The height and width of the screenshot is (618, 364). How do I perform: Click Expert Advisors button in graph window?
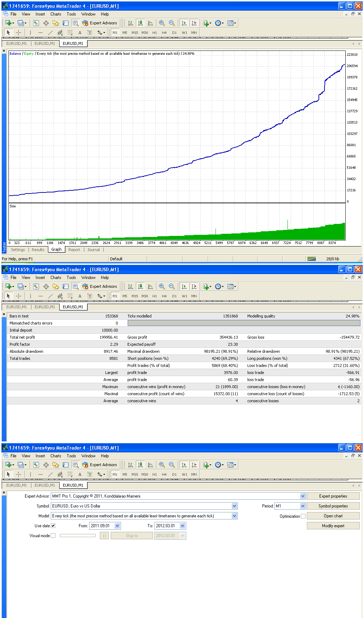(100, 23)
